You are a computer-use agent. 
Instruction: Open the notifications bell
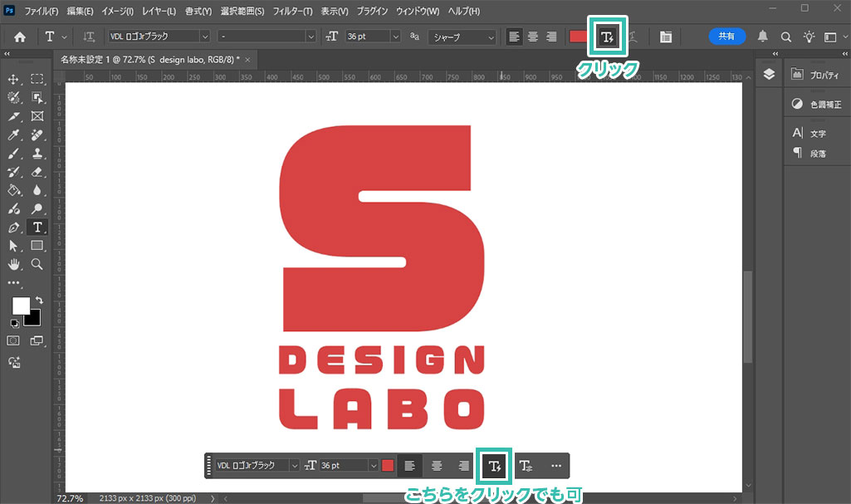point(762,37)
